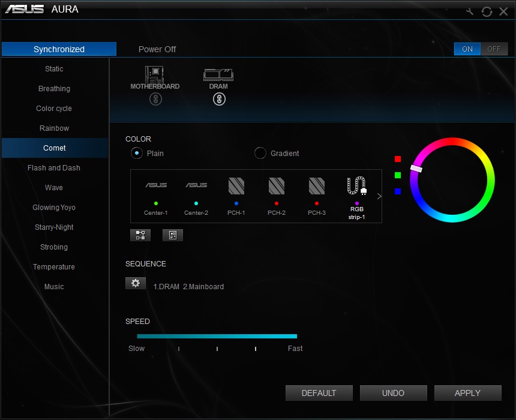Select the Comet effect

tap(55, 148)
